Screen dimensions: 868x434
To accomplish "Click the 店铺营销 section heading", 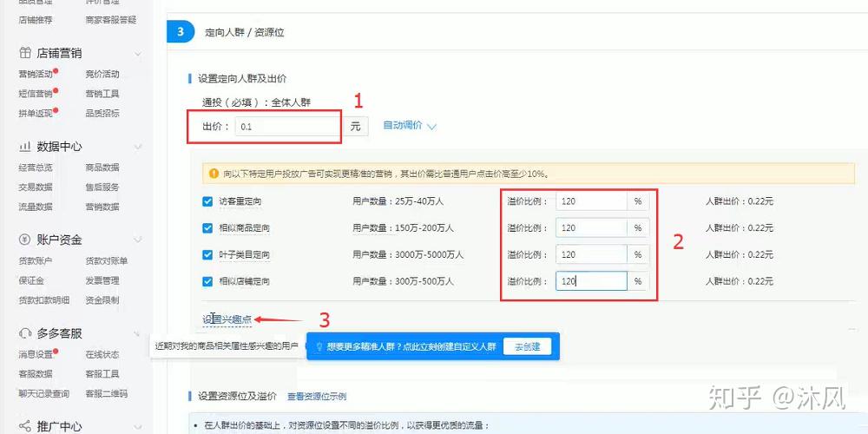I will click(x=59, y=53).
